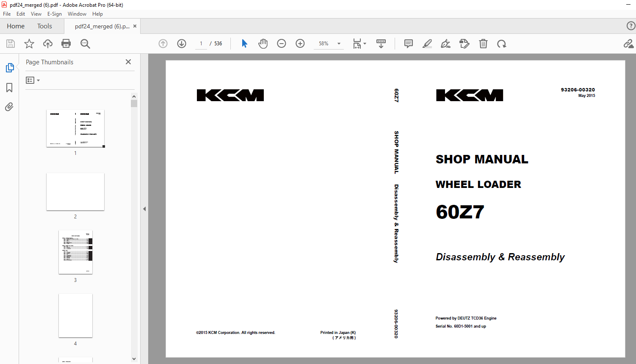The width and height of the screenshot is (636, 364).
Task: Click 'Disassembly & Reassembly' title text
Action: pyautogui.click(x=500, y=257)
